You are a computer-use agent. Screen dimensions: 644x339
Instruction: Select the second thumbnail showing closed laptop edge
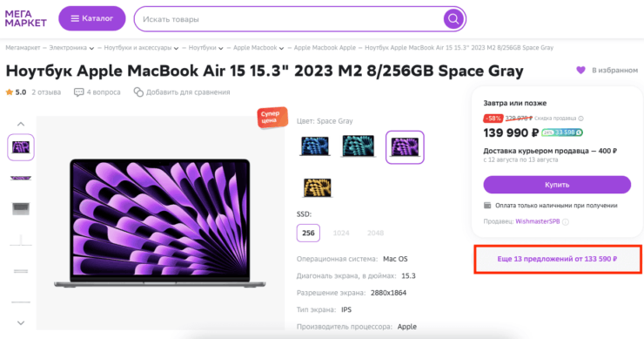point(21,178)
